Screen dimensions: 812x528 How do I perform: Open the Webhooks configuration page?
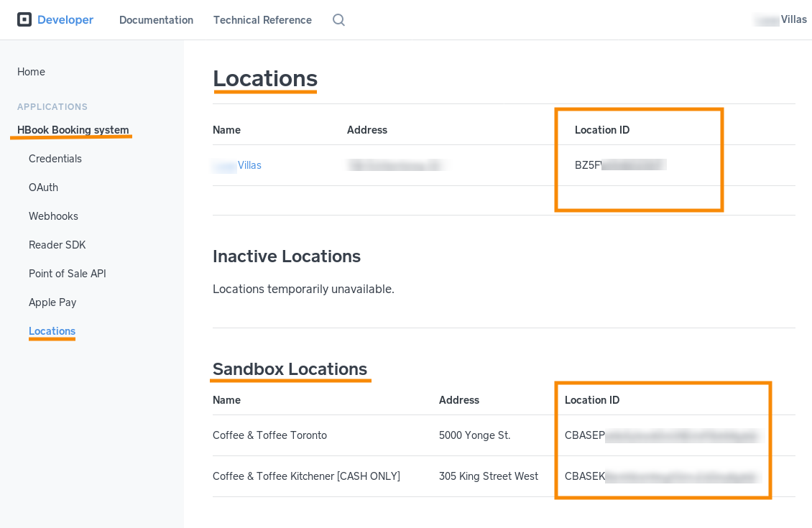pos(53,216)
